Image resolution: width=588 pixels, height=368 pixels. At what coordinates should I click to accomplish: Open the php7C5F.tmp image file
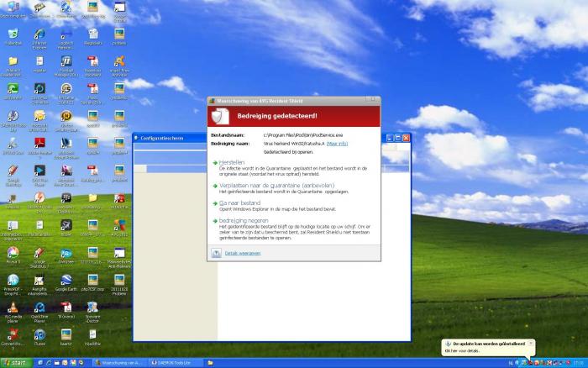(92, 282)
